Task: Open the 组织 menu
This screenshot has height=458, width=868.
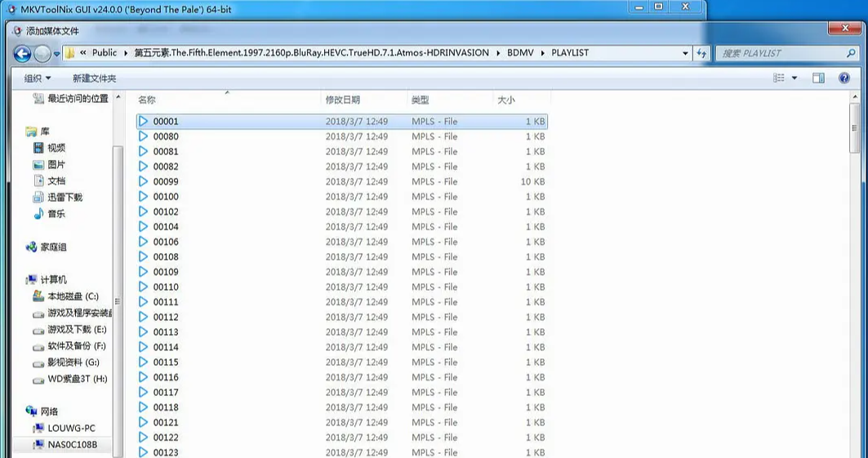Action: point(37,78)
